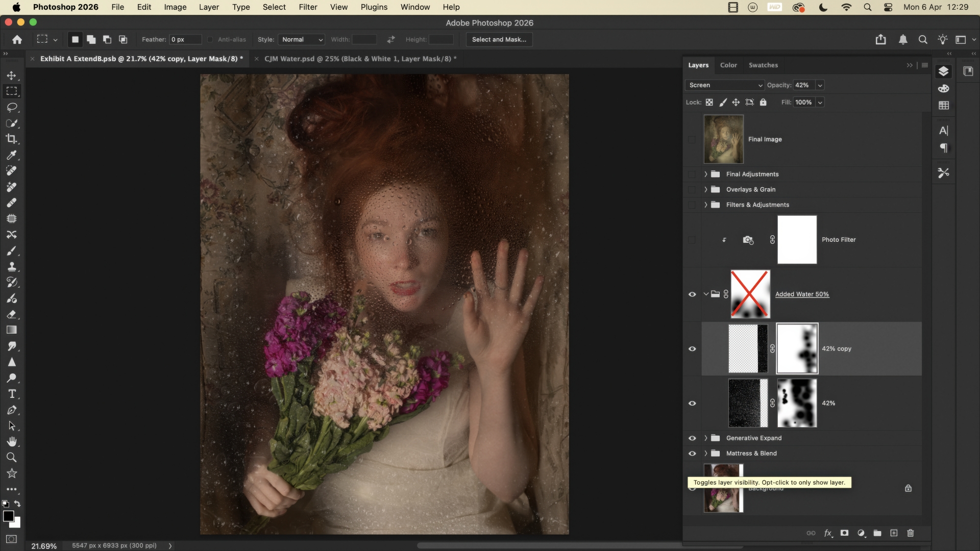Select the Clone Stamp tool
Viewport: 980px width, 551px height.
pos(12,266)
